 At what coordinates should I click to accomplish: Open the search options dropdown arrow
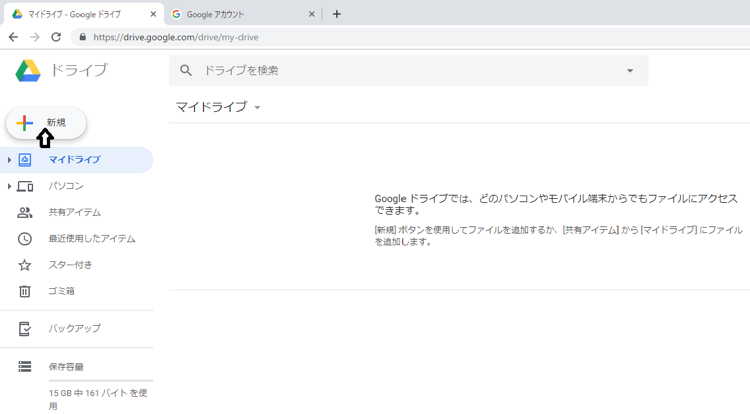(x=630, y=71)
